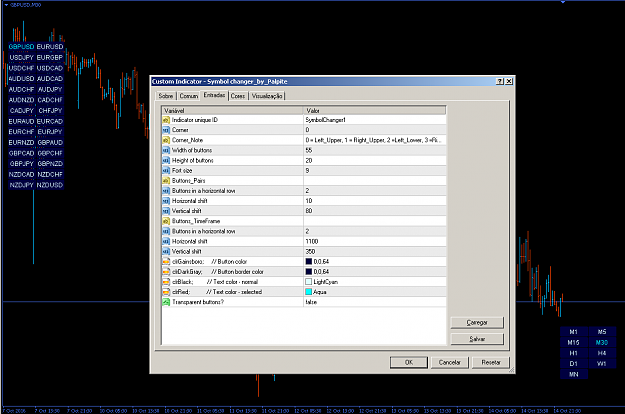Viewport: 625px width, 414px height.
Task: Click the Corner_Note value text
Action: [x=373, y=140]
